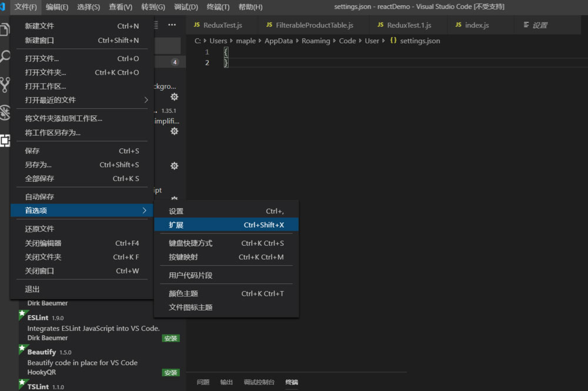Click the settings.json breadcrumb file icon
The image size is (588, 391).
[393, 41]
